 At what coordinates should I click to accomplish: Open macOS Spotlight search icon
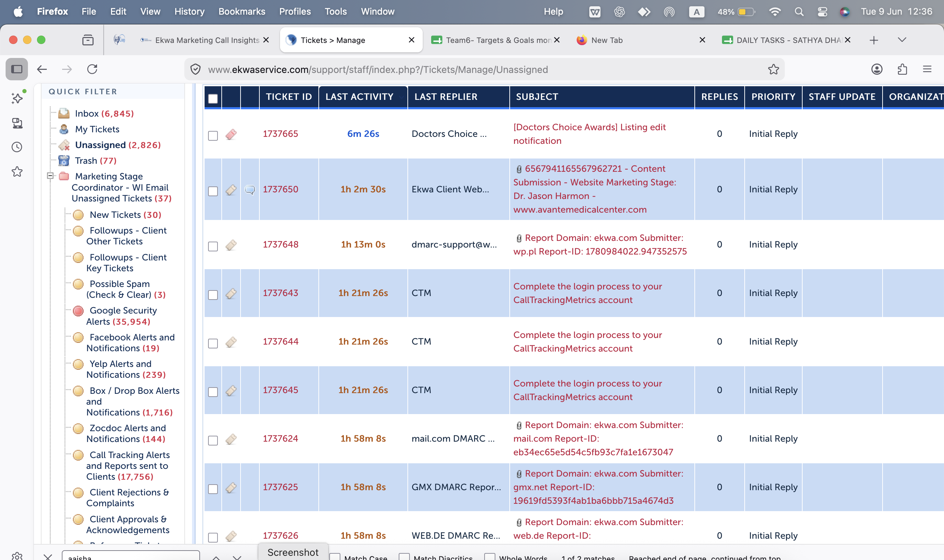(x=799, y=12)
